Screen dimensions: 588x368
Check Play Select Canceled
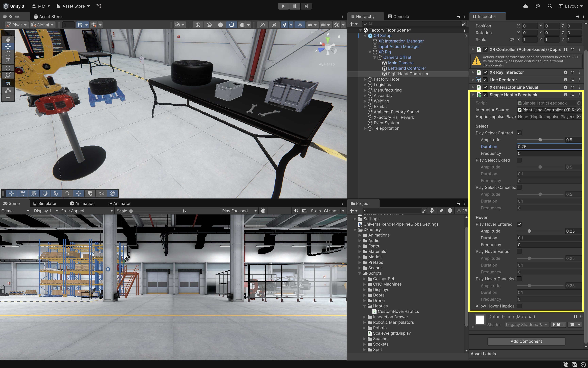(x=519, y=187)
